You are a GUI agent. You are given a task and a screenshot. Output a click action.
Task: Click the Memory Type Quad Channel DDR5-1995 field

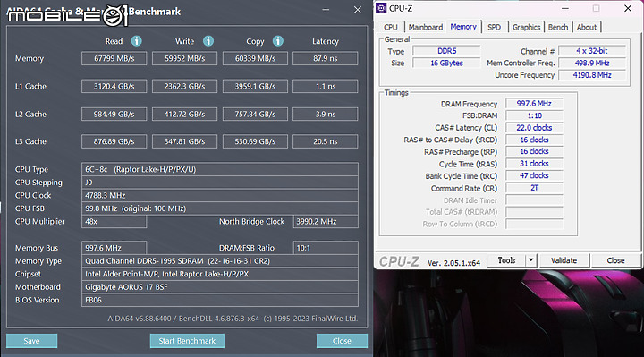click(x=220, y=261)
